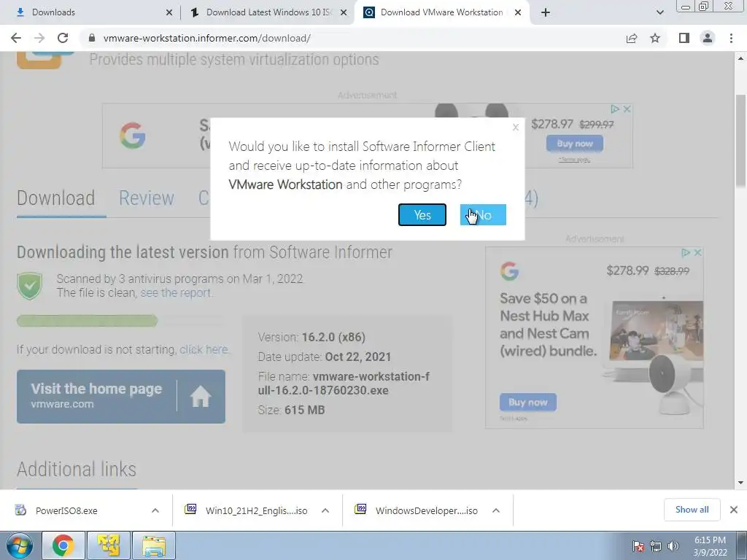Click the address bar URL
The height and width of the screenshot is (560, 747).
point(206,38)
